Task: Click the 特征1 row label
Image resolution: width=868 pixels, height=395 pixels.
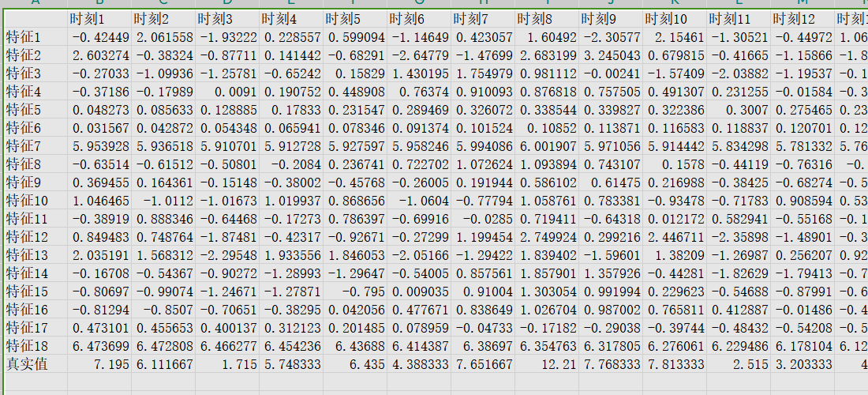Action: [x=36, y=38]
